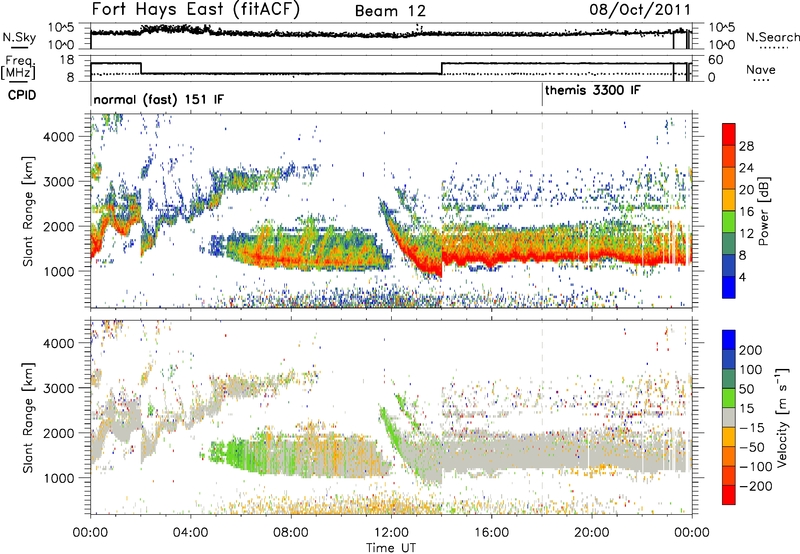Click the "-100" label on the Velocity scale

pos(756,467)
